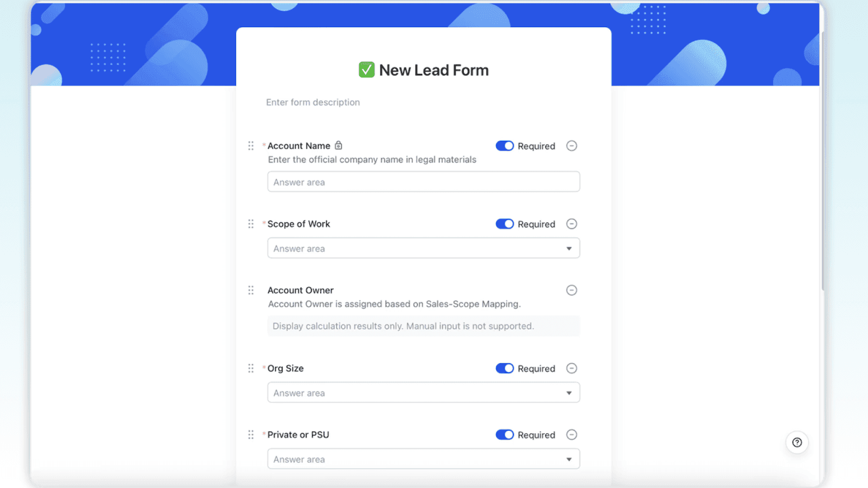Click the drag handle beside Org Size
The image size is (868, 488).
coord(251,368)
